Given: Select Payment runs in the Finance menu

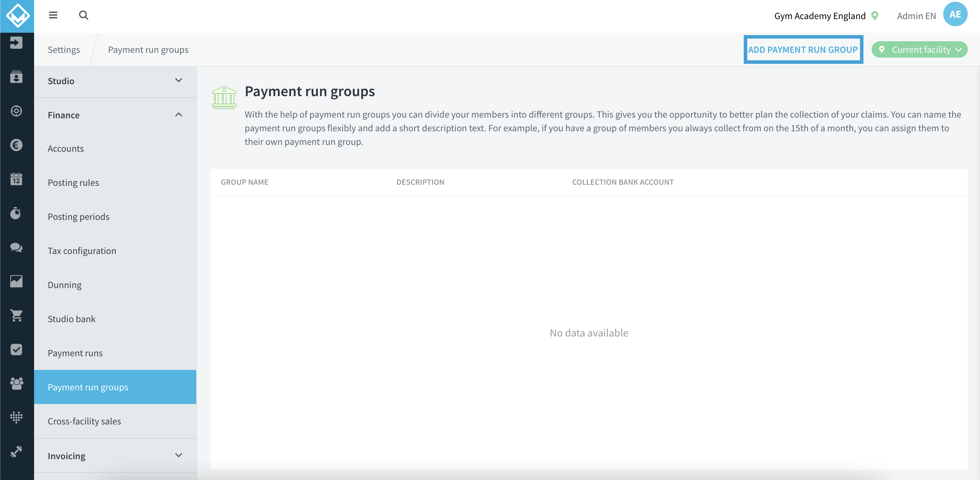Looking at the screenshot, I should (75, 353).
